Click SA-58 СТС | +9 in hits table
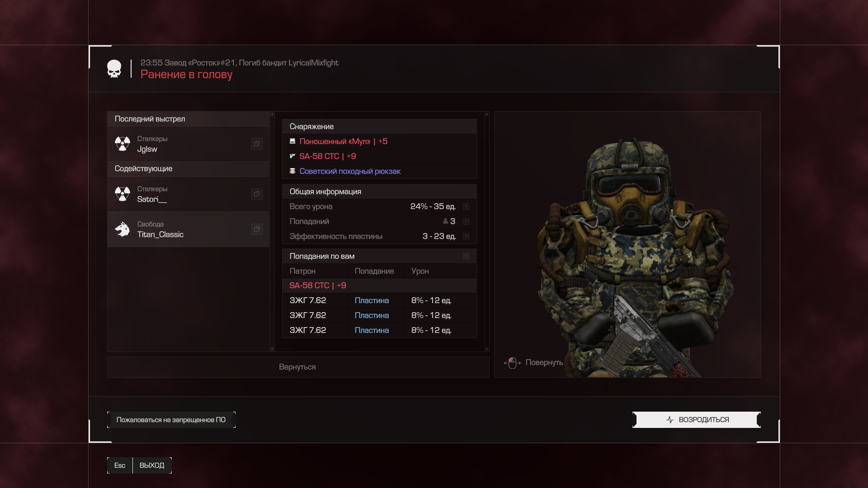The width and height of the screenshot is (868, 488). pyautogui.click(x=318, y=286)
